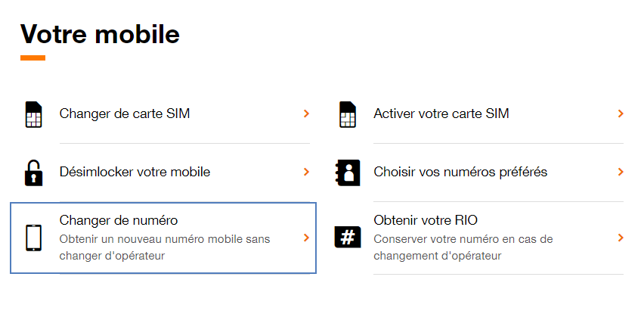
Task: Click the hash symbol icon for RIO
Action: point(348,238)
